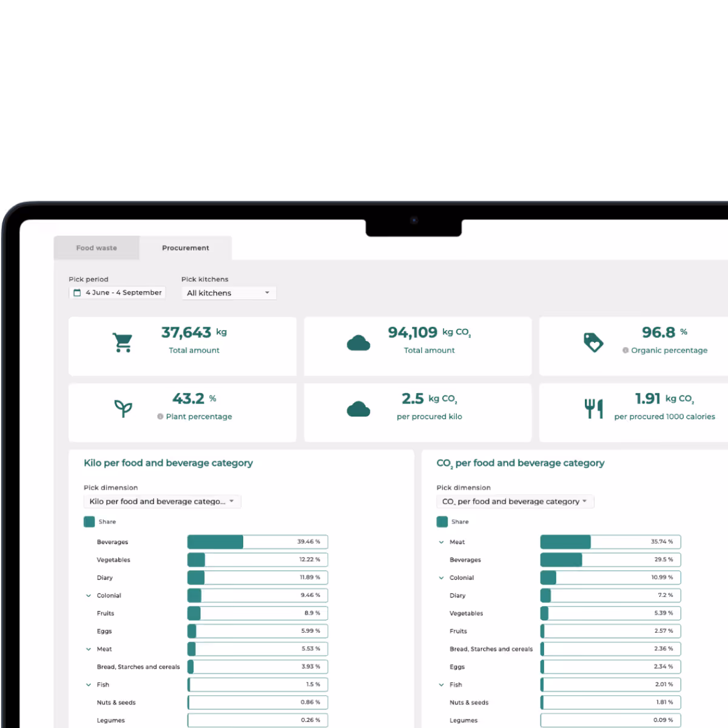Click the Beverages 29.5 % bar in the CO2 chart
The image size is (728, 728).
pyautogui.click(x=610, y=560)
